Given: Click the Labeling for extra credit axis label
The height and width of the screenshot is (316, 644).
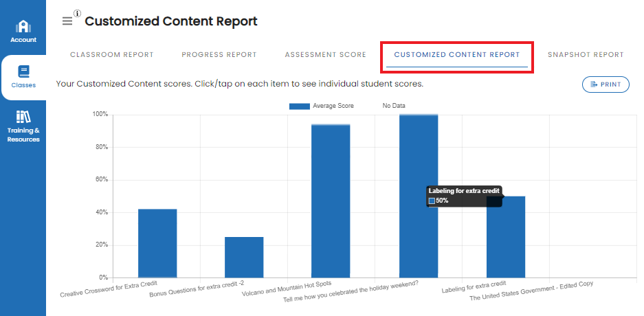Looking at the screenshot, I should (474, 286).
